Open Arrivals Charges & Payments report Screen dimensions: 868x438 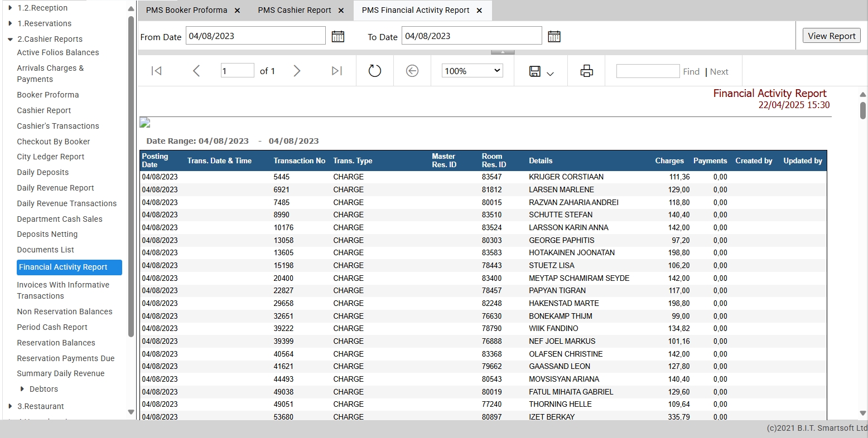50,74
